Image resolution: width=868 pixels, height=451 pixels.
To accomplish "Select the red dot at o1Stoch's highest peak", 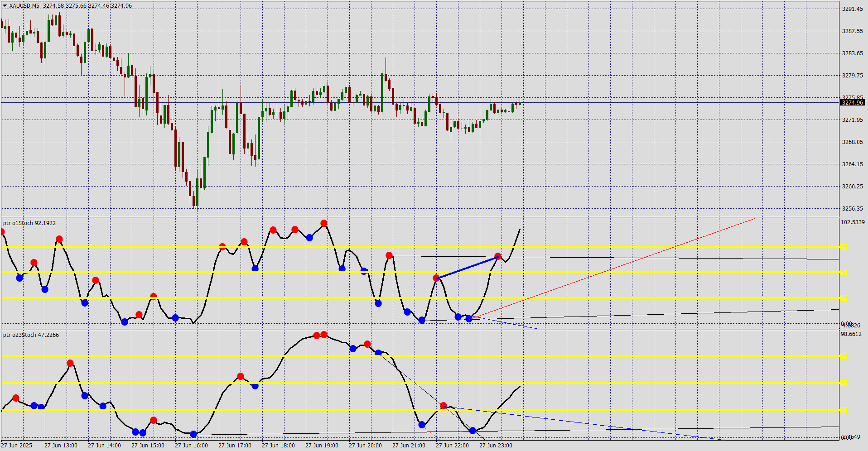I will coord(324,223).
